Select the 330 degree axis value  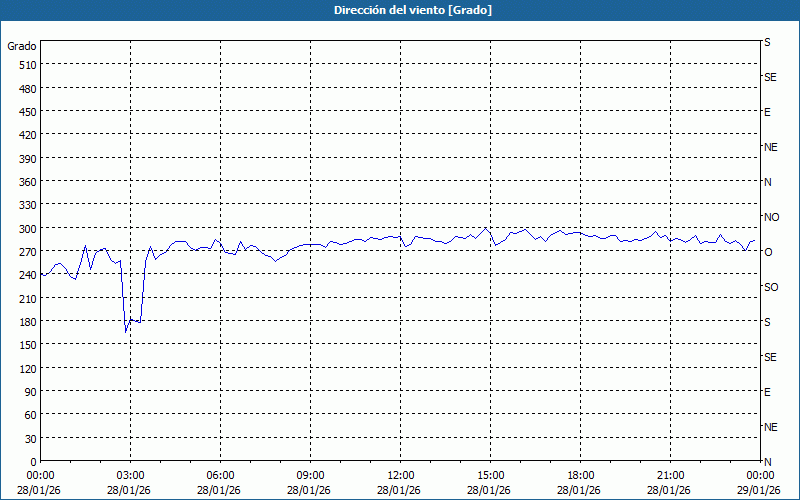point(26,205)
